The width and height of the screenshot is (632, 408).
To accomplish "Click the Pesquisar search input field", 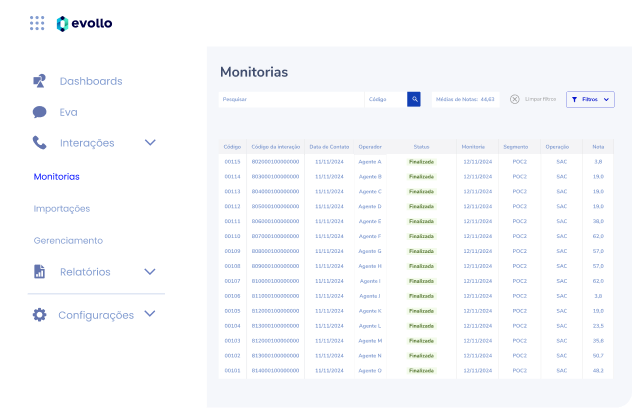I will click(290, 99).
